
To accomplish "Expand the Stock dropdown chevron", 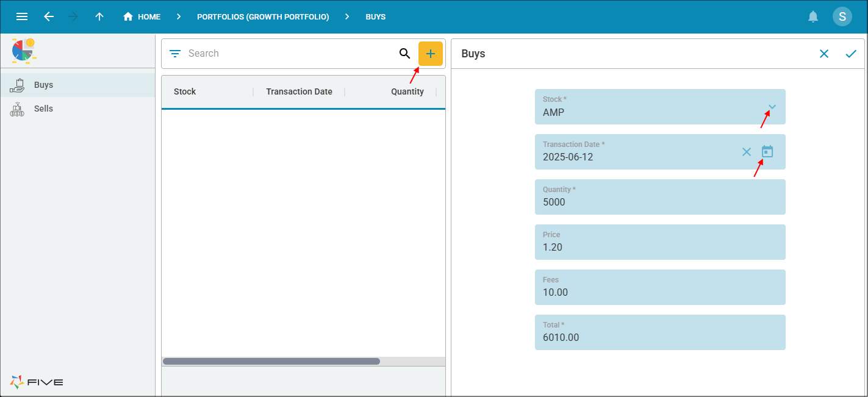I will [x=772, y=107].
